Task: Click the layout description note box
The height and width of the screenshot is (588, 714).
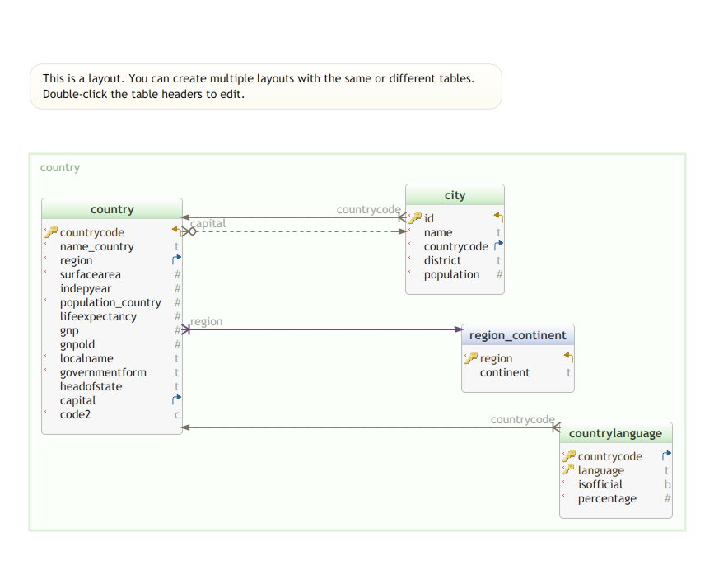Action: (265, 86)
